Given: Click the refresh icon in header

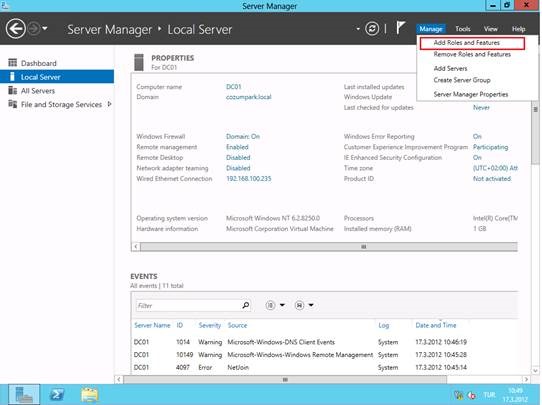Looking at the screenshot, I should 372,29.
